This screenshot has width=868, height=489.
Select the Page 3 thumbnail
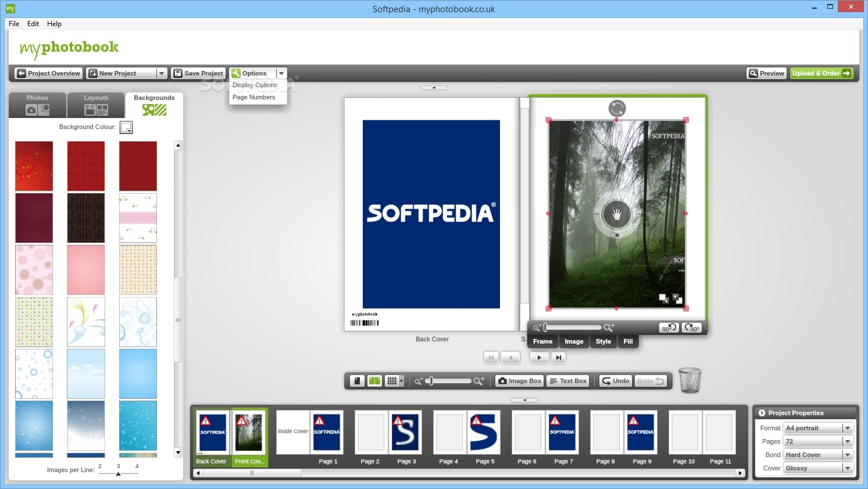406,432
